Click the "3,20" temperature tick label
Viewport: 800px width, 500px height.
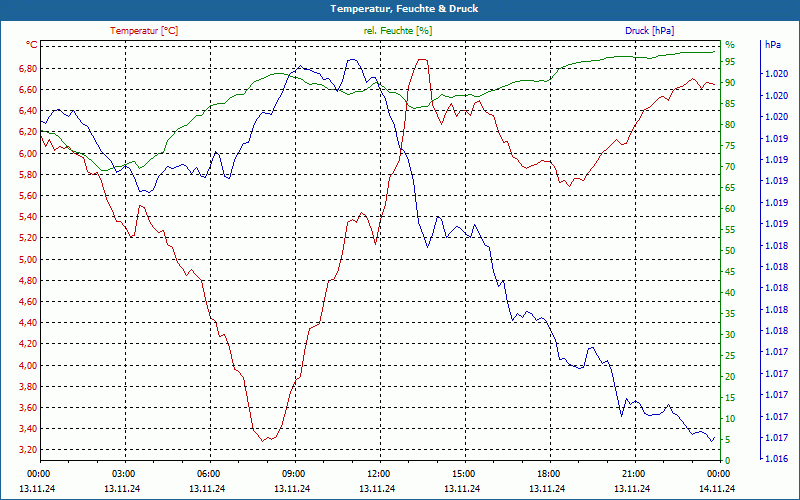pos(29,450)
